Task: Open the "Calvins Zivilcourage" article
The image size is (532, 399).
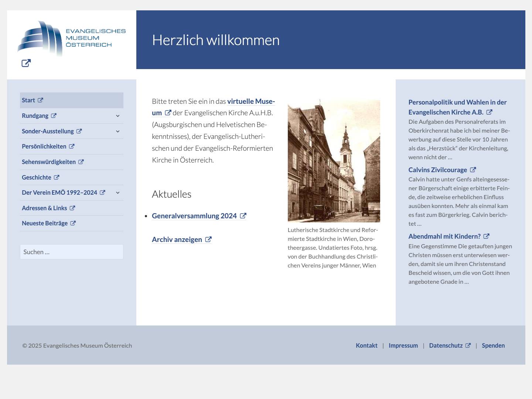Action: pyautogui.click(x=437, y=170)
